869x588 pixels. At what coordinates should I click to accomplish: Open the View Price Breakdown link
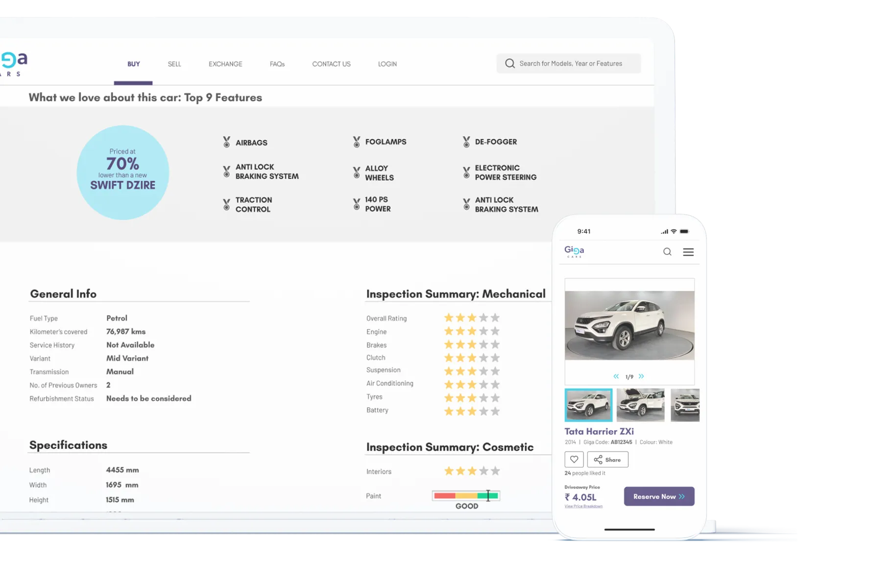[583, 506]
